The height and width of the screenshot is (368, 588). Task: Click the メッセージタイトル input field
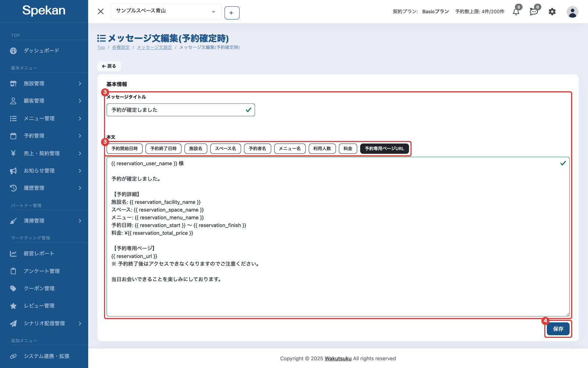[181, 110]
